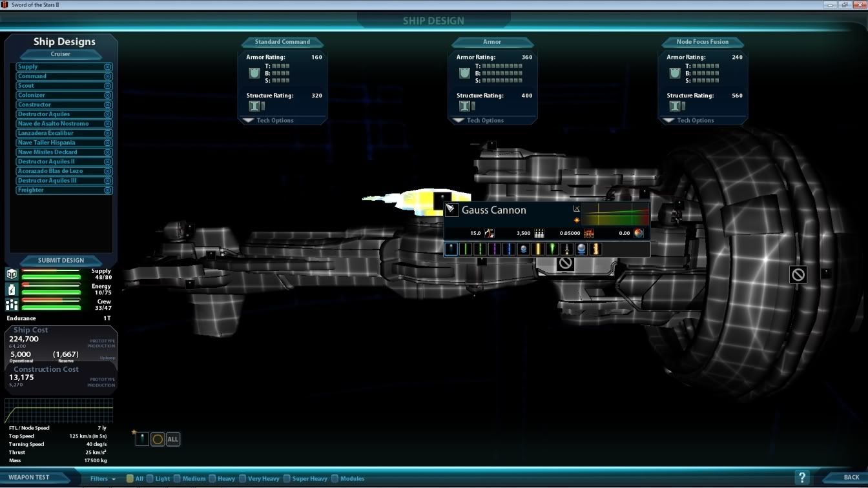Image resolution: width=868 pixels, height=488 pixels.
Task: Select the purple beam weapon icon
Action: pos(495,249)
